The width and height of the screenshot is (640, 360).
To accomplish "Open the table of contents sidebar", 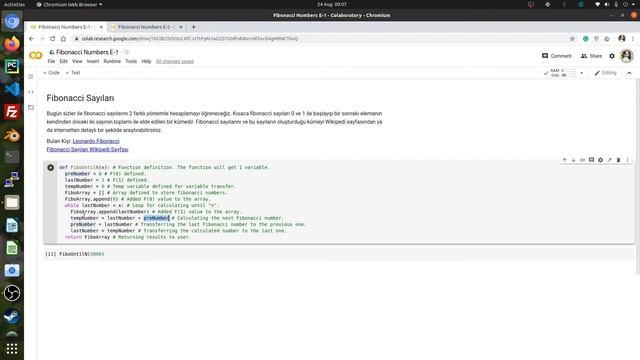I will (31, 77).
